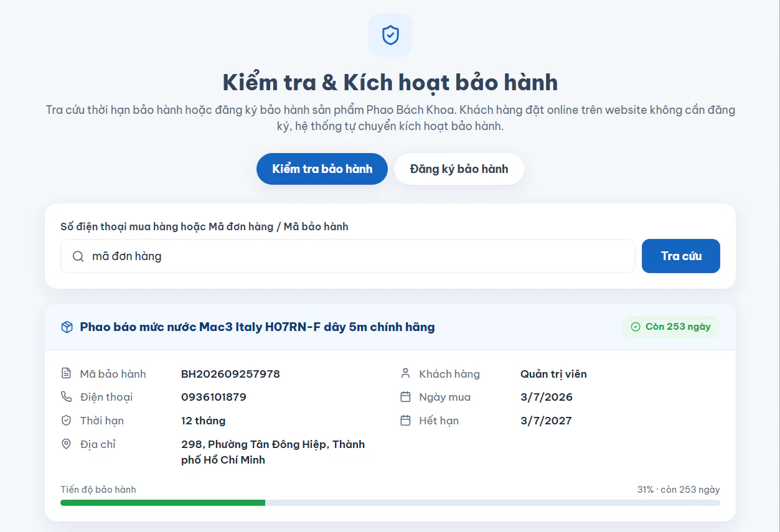This screenshot has height=532, width=780.
Task: Click the 31% · còn 253 ngày text
Action: click(x=679, y=490)
